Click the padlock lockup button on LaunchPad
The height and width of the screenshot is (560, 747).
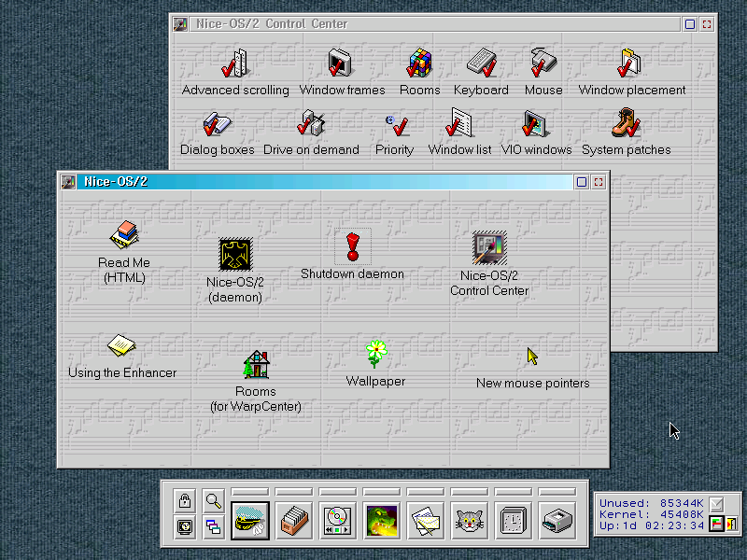pos(185,501)
